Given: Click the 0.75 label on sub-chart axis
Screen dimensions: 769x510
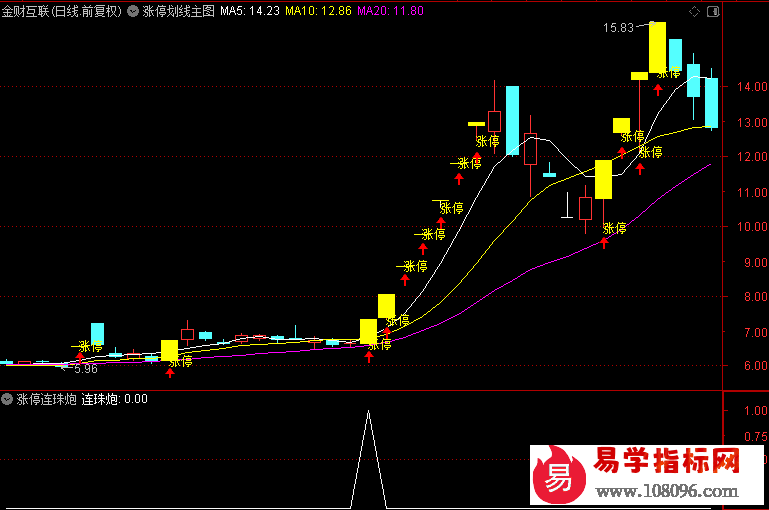Looking at the screenshot, I should pos(756,436).
